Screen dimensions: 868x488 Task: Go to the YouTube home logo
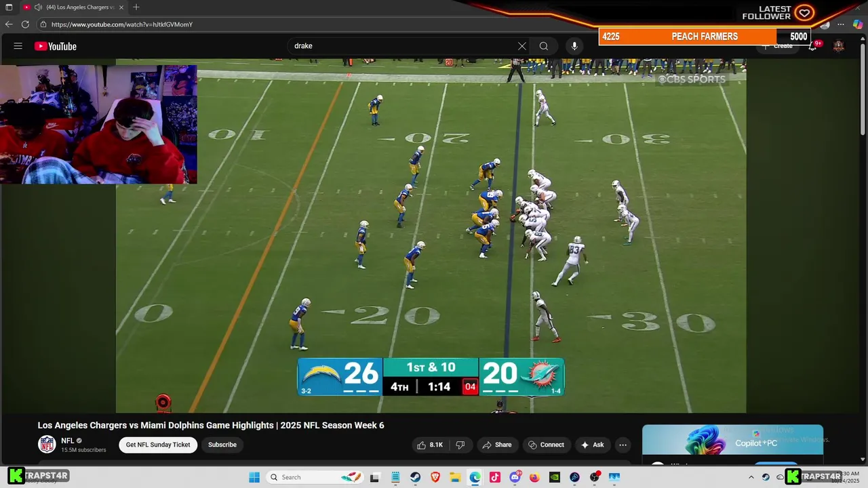tap(56, 46)
